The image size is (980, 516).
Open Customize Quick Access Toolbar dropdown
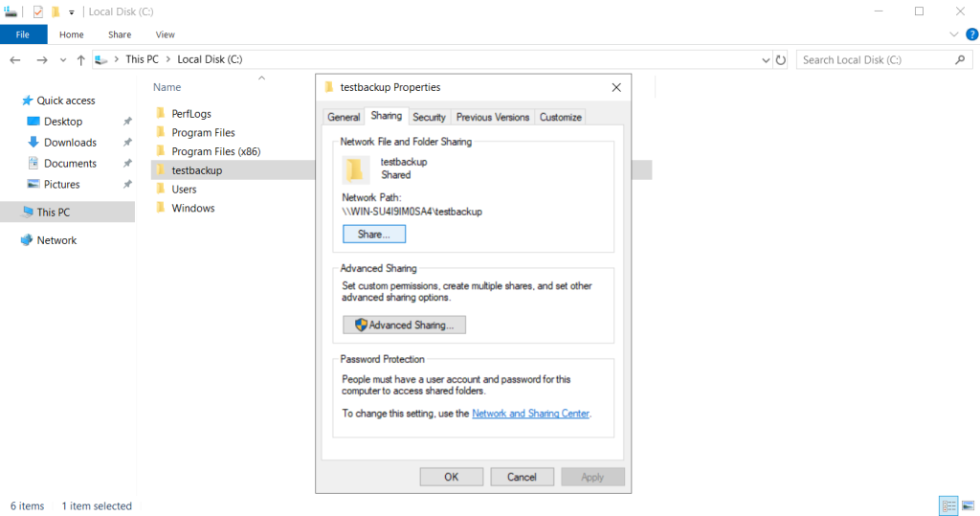tap(71, 11)
